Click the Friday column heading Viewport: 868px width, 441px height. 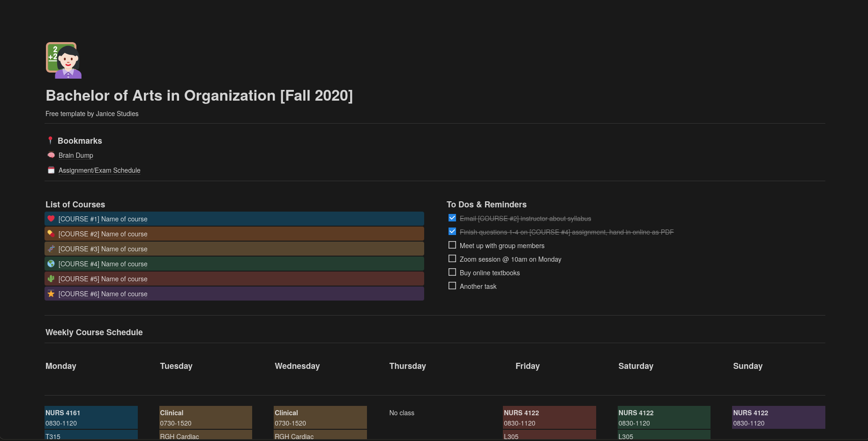pos(528,366)
